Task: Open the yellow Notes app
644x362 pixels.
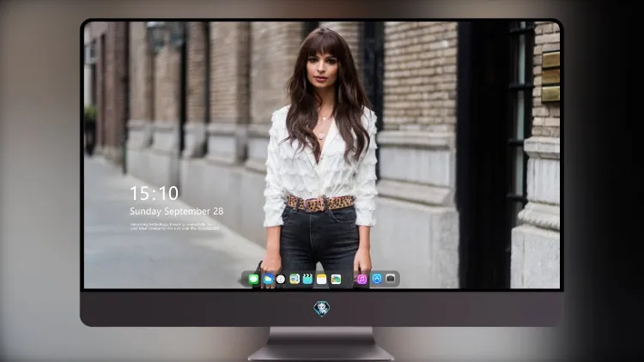Action: 322,280
